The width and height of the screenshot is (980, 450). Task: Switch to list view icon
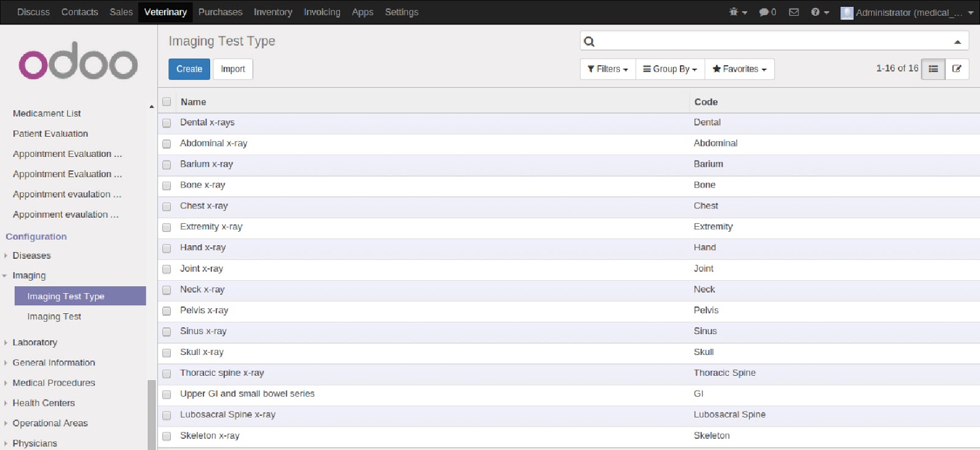tap(933, 69)
